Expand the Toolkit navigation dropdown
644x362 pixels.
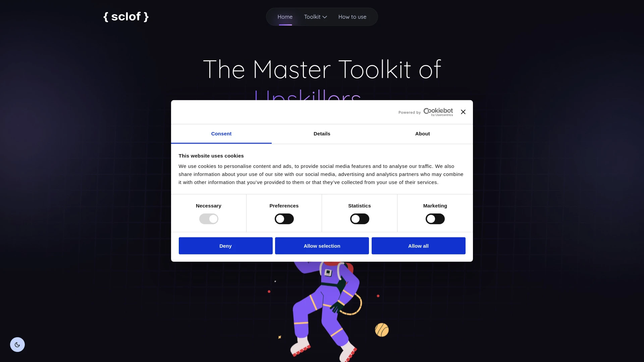(x=315, y=16)
